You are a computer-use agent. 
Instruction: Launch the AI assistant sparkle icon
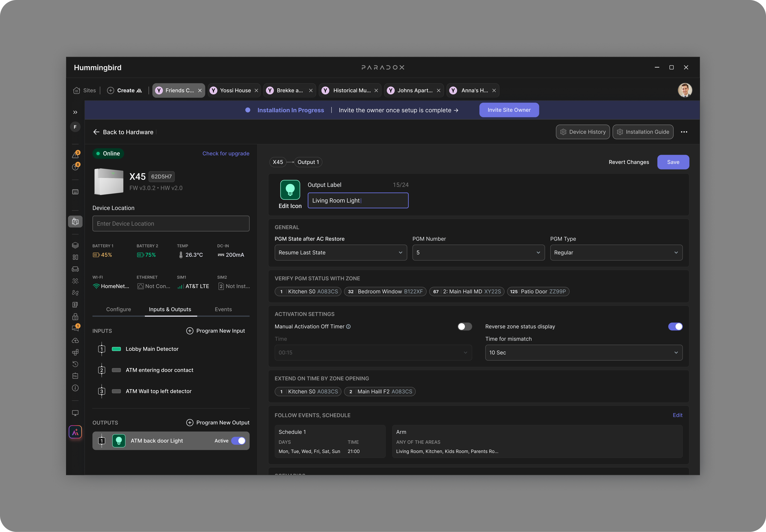coord(75,432)
